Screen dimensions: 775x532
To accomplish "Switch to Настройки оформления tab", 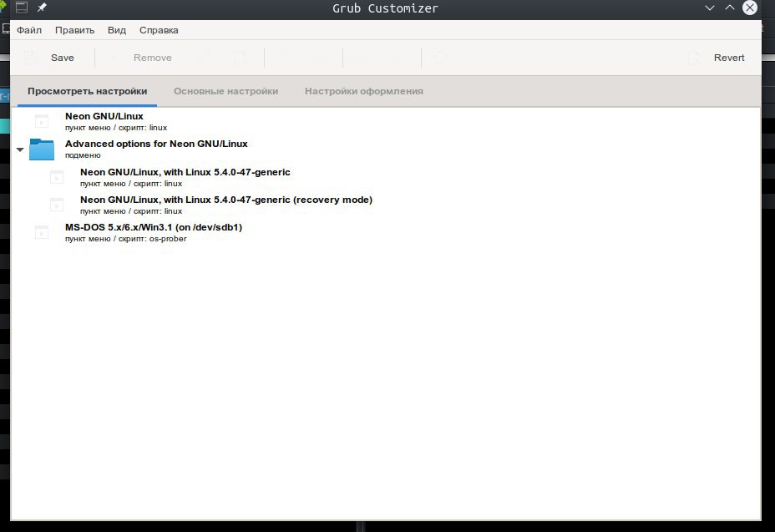I will [364, 92].
